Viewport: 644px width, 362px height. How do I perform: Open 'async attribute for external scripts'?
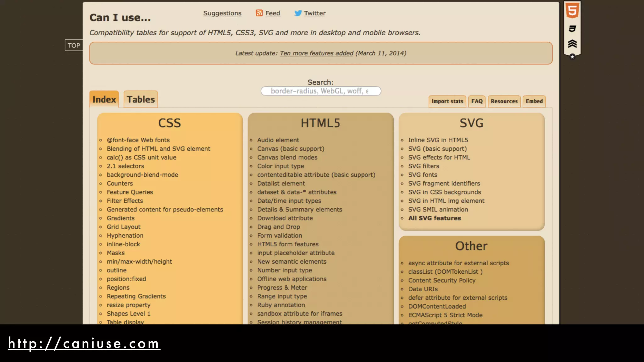[x=458, y=263]
